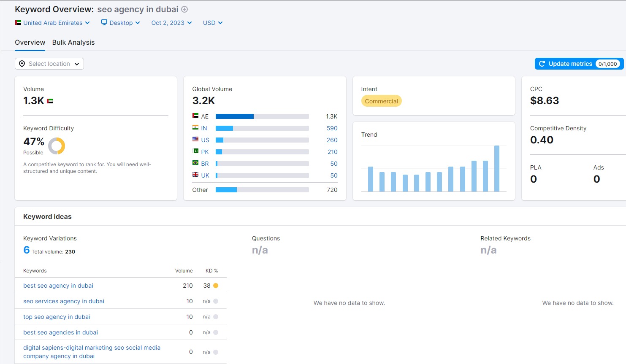Click the AE volume bar

[x=262, y=116]
